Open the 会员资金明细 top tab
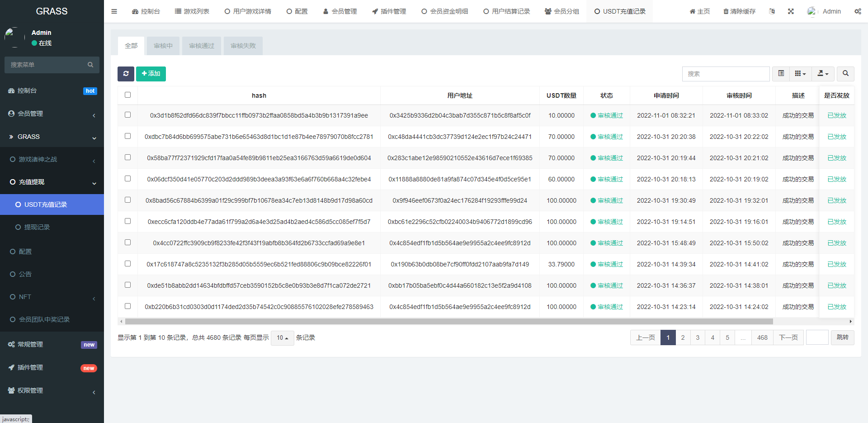This screenshot has width=868, height=423. coord(444,11)
